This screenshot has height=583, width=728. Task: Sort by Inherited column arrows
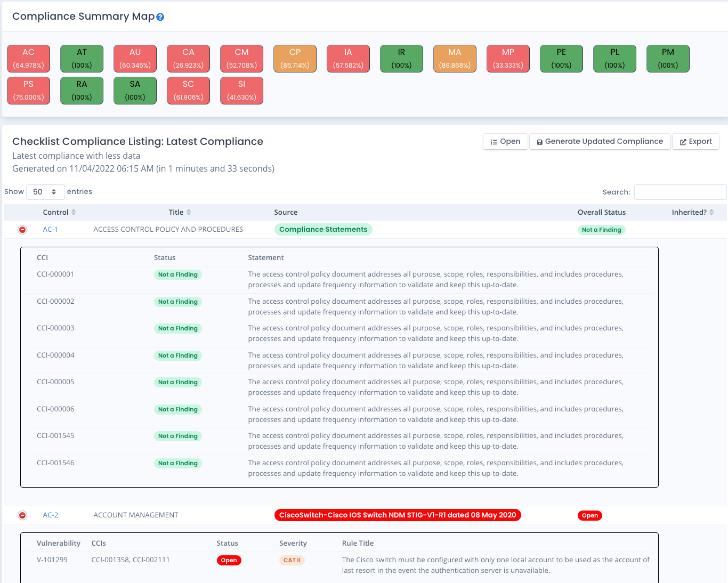point(711,212)
